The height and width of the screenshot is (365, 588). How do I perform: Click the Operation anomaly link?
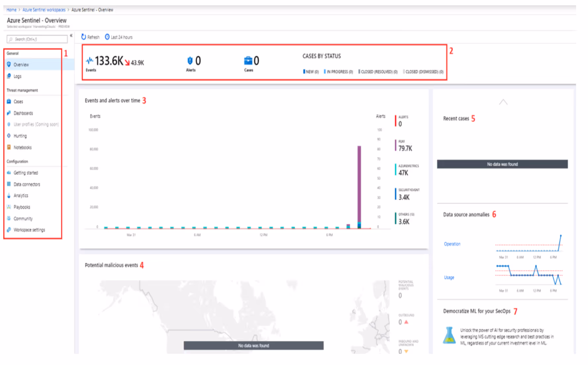(452, 244)
